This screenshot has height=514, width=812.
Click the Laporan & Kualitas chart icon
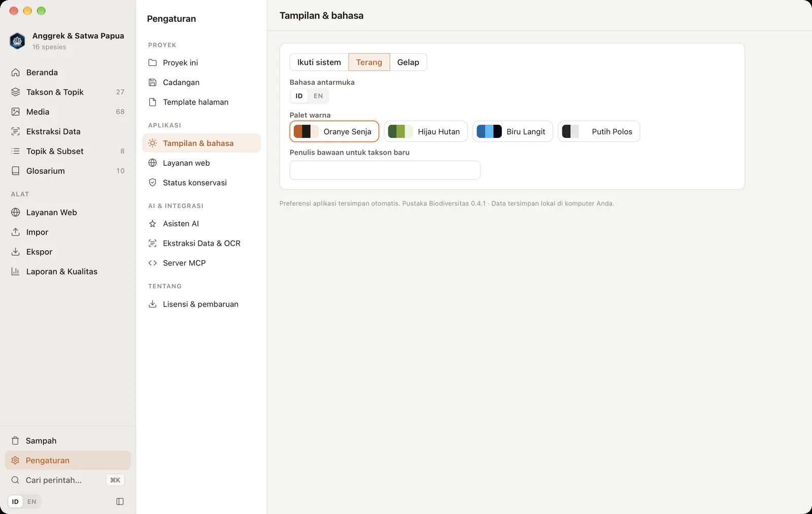(x=16, y=272)
